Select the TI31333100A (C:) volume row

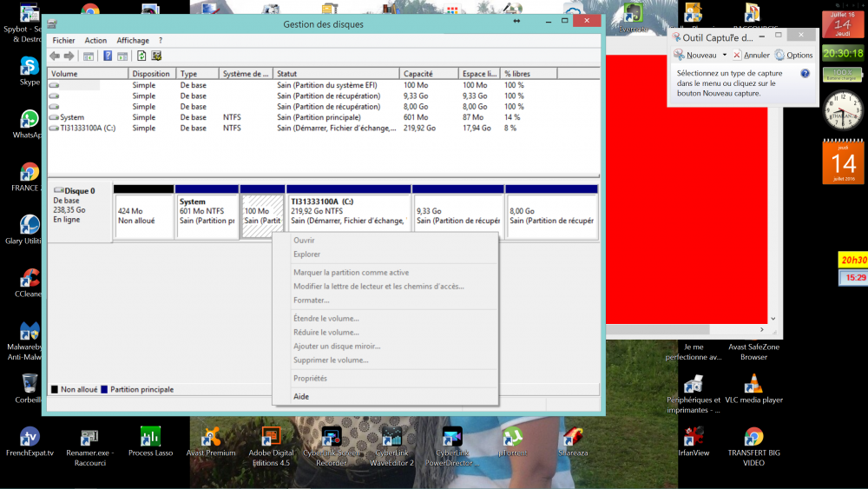tap(87, 128)
